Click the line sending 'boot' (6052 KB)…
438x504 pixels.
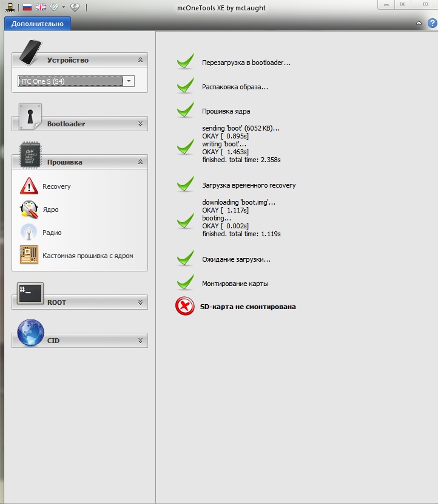[x=241, y=128]
